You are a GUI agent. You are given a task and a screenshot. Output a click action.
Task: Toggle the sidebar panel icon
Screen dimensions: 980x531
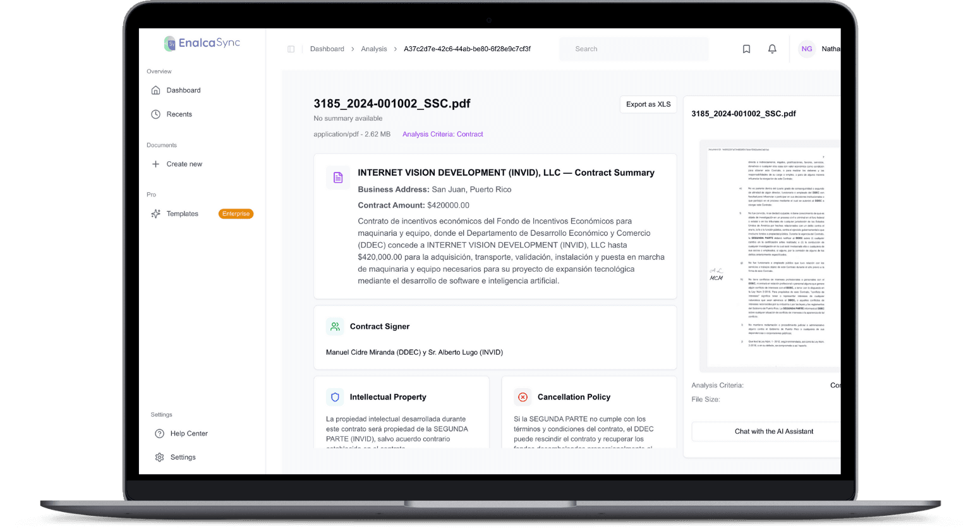pos(291,49)
